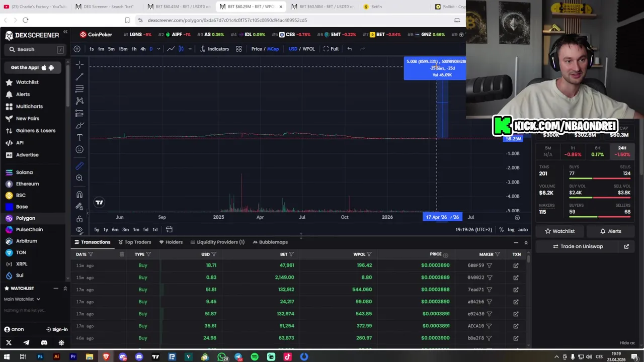
Task: Toggle percent scale on chart
Action: click(501, 230)
